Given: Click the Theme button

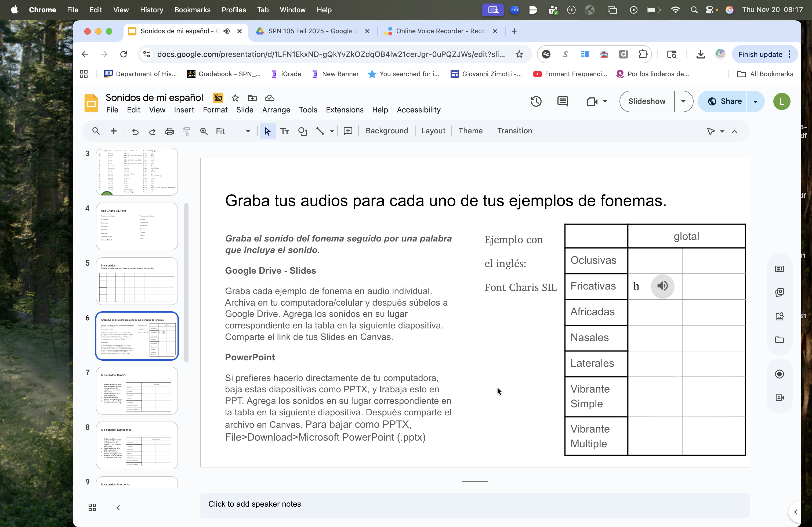Looking at the screenshot, I should (x=470, y=131).
